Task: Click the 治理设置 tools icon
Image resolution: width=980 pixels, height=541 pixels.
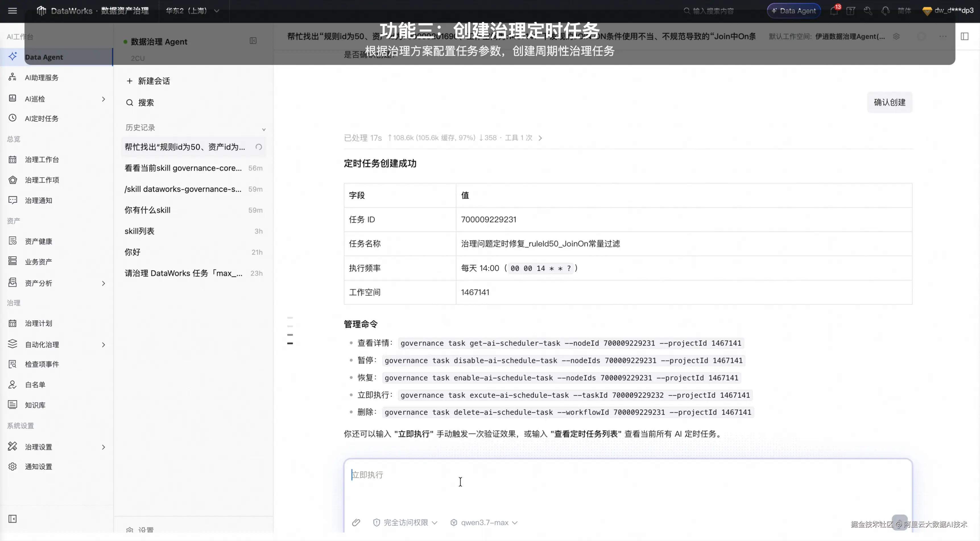Action: tap(13, 446)
